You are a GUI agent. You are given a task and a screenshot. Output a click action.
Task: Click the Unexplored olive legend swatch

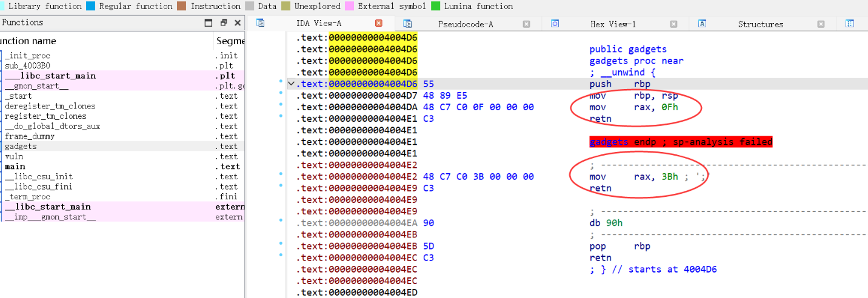tap(285, 6)
